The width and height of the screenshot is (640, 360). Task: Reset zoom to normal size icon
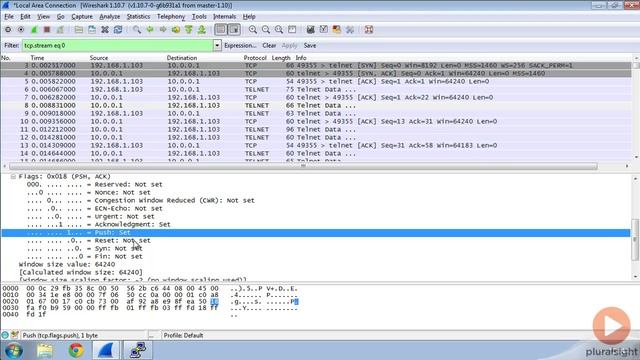tap(279, 29)
